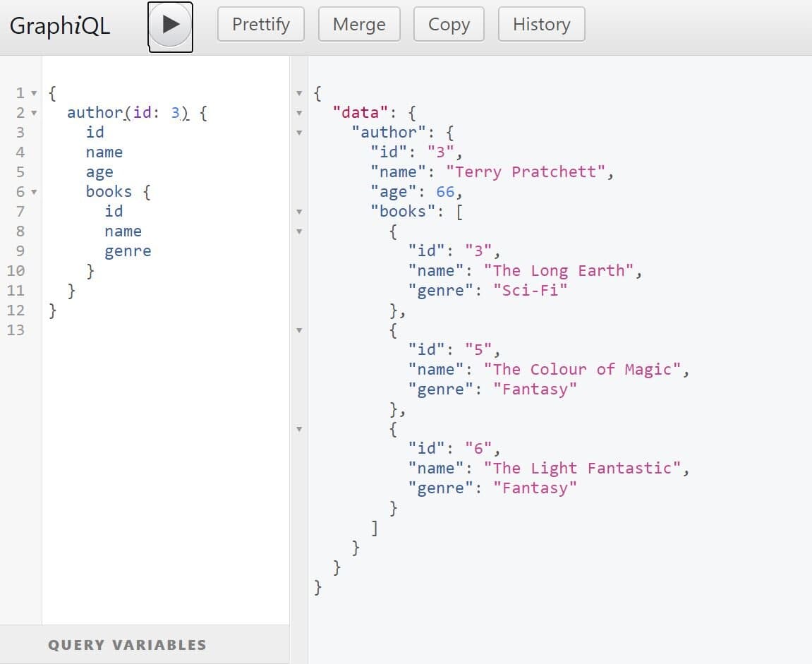Fold the book object containing The Colour of Magic
Image resolution: width=812 pixels, height=664 pixels.
point(299,330)
